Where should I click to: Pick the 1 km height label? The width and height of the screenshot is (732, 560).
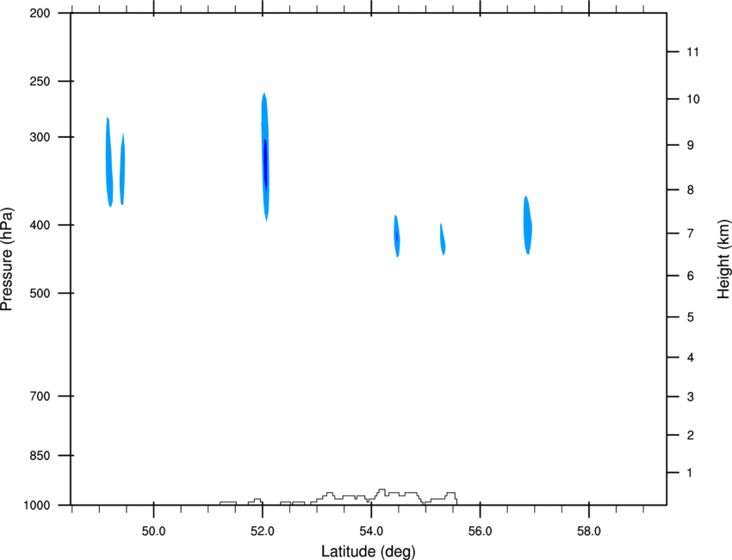(x=690, y=473)
